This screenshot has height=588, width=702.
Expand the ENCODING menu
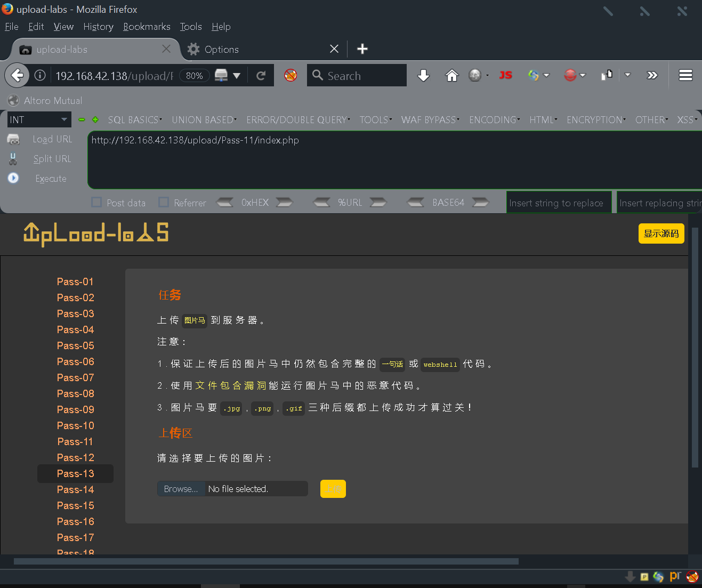coord(495,120)
